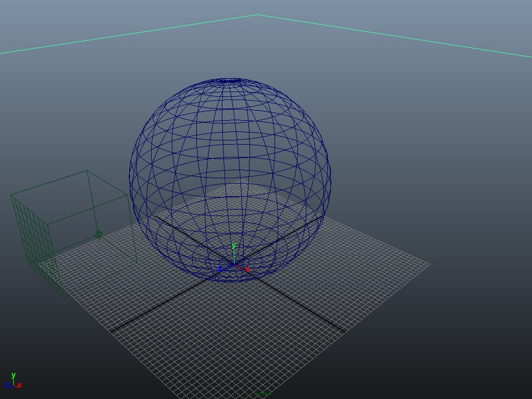This screenshot has height=399, width=532.
Task: Select the red X on the corner view axis
Action: [20, 385]
